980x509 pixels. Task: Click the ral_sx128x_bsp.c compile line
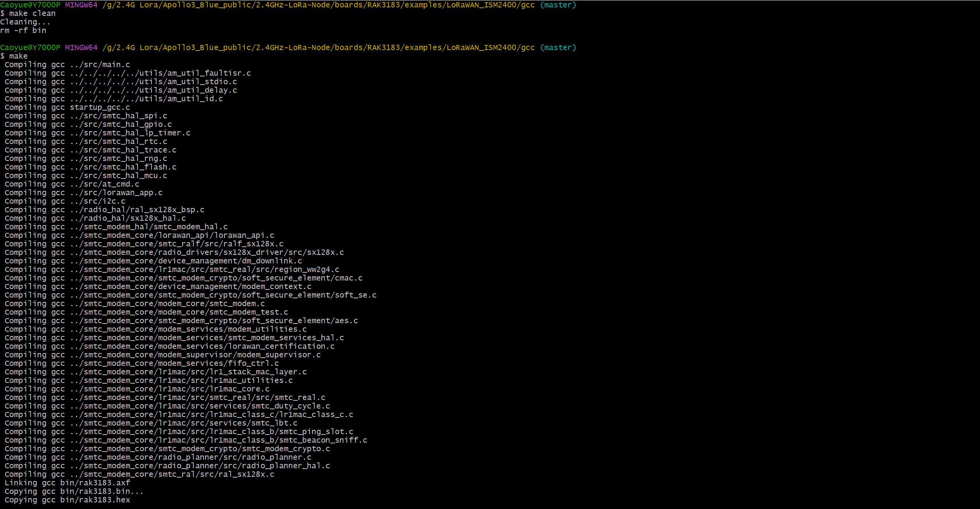pyautogui.click(x=104, y=210)
